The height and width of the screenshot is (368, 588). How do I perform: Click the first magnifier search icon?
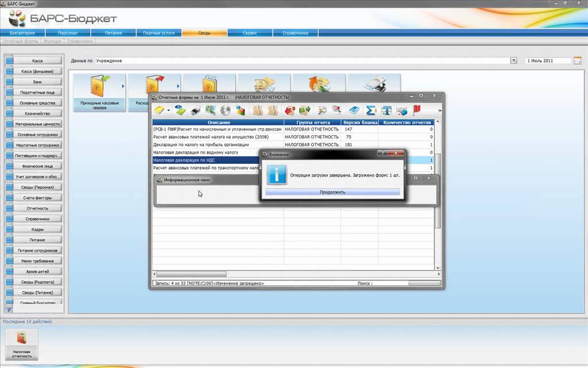coord(322,110)
